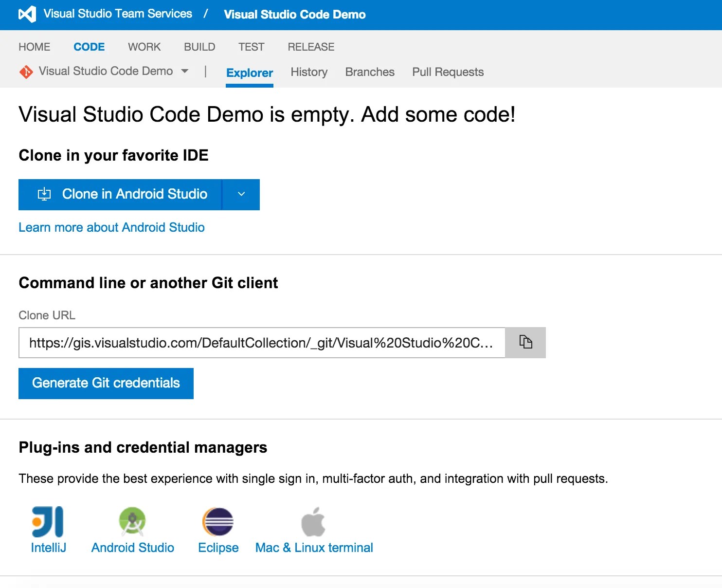Expand the Clone IDE options chevron
The width and height of the screenshot is (722, 588).
click(241, 194)
